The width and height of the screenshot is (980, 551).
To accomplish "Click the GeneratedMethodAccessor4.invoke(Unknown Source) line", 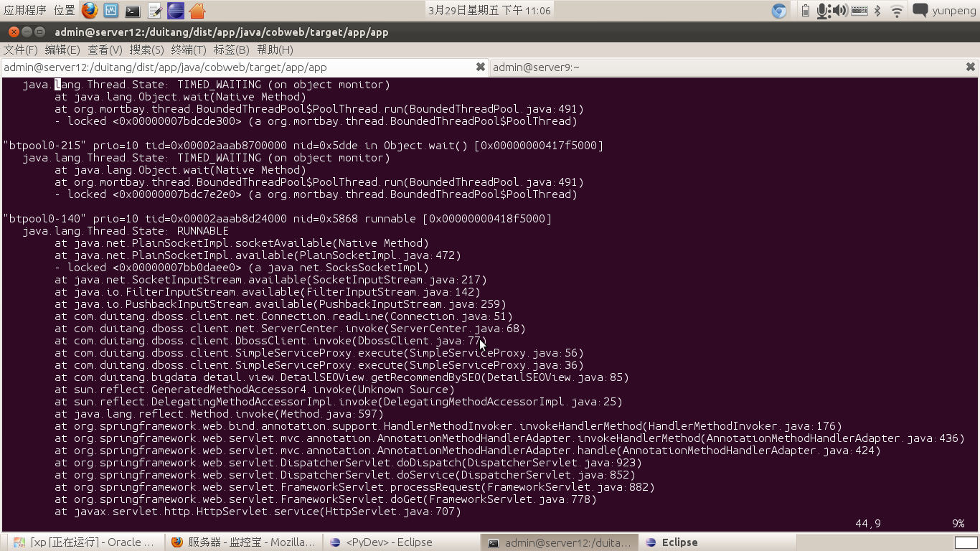I will [255, 390].
